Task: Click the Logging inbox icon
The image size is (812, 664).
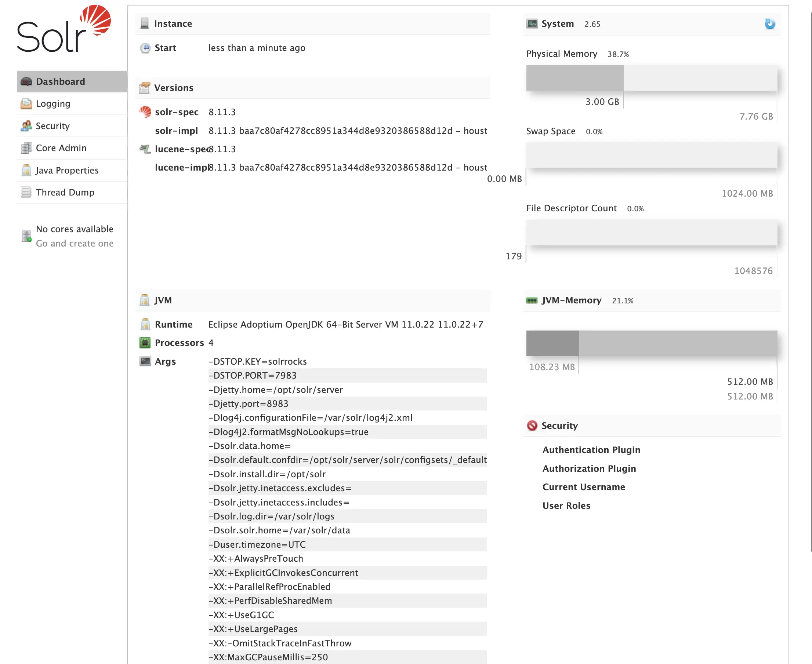Action: point(26,104)
